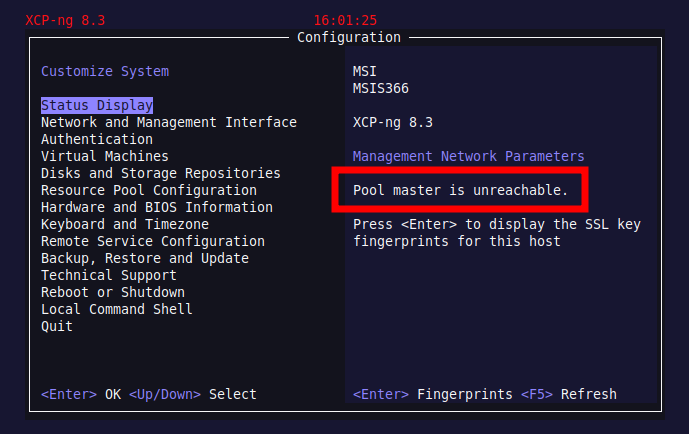The width and height of the screenshot is (689, 434).
Task: Select Remote Service Configuration
Action: click(x=153, y=241)
